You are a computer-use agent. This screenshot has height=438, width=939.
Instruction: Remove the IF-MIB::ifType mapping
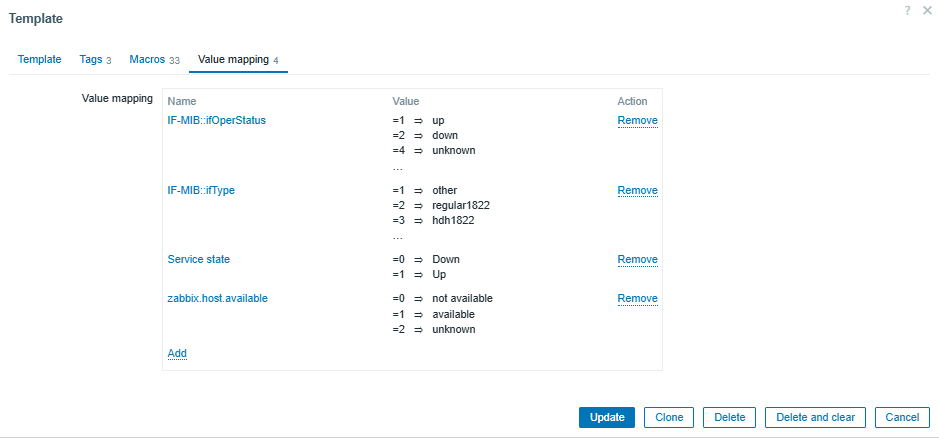(638, 191)
